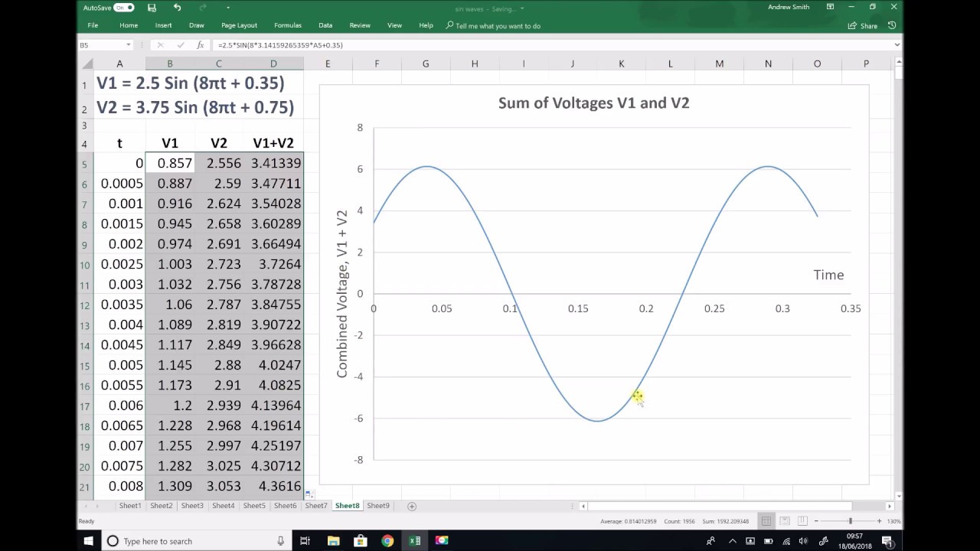Select cell with t value 0.0045
This screenshot has width=980, height=551.
119,344
